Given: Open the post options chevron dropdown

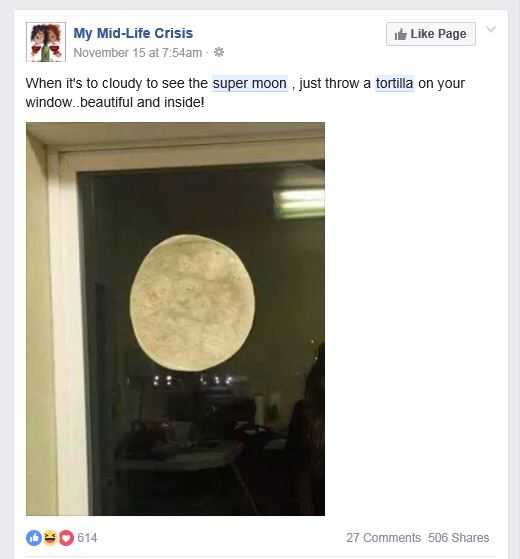Looking at the screenshot, I should 491,29.
